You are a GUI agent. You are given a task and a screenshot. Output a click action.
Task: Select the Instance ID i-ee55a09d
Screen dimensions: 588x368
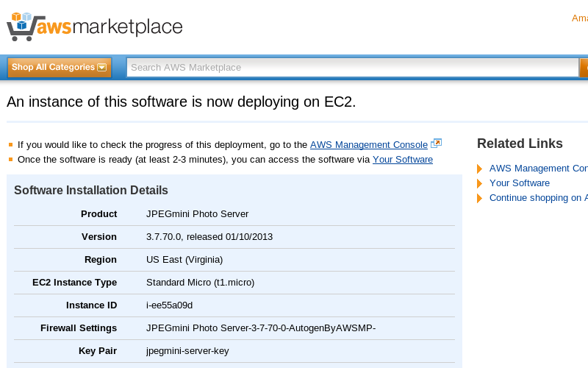pyautogui.click(x=170, y=305)
